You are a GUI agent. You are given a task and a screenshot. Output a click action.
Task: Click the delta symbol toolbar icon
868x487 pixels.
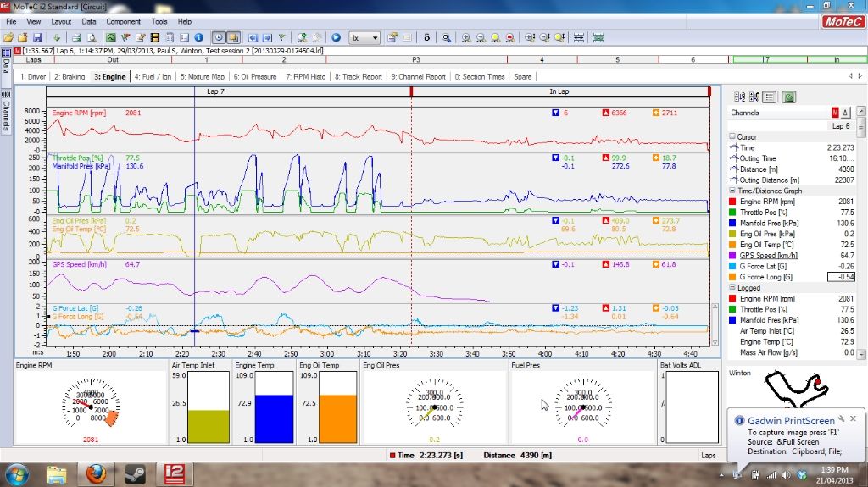coord(426,37)
